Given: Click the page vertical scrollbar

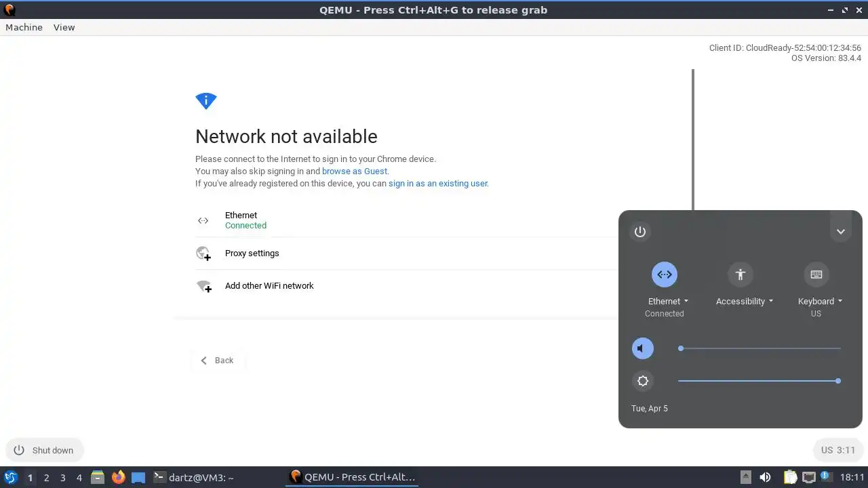Looking at the screenshot, I should [692, 139].
